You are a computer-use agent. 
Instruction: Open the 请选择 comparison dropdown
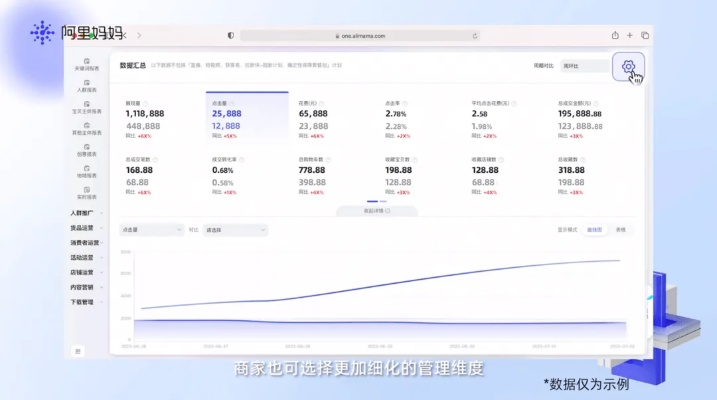click(x=235, y=230)
